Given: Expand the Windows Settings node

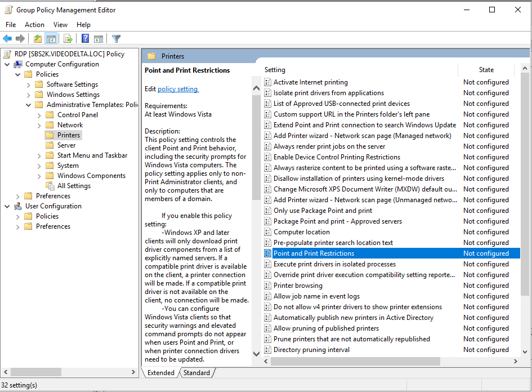Looking at the screenshot, I should [x=29, y=95].
